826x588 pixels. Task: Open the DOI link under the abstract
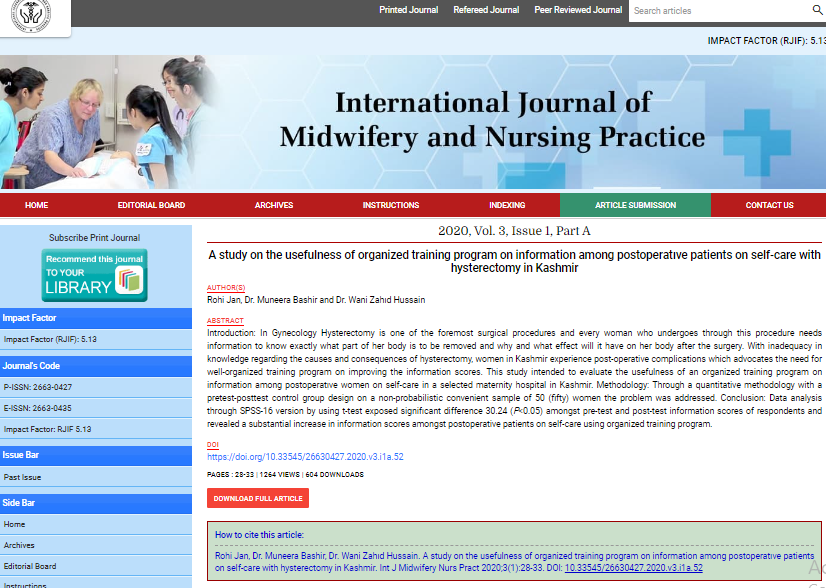coord(305,457)
